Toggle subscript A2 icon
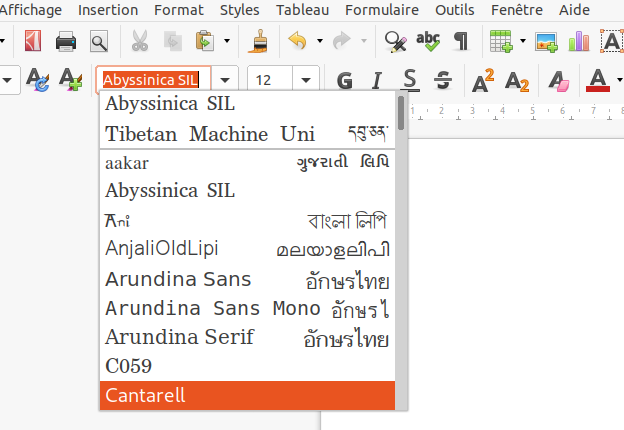The width and height of the screenshot is (624, 430). (x=517, y=81)
